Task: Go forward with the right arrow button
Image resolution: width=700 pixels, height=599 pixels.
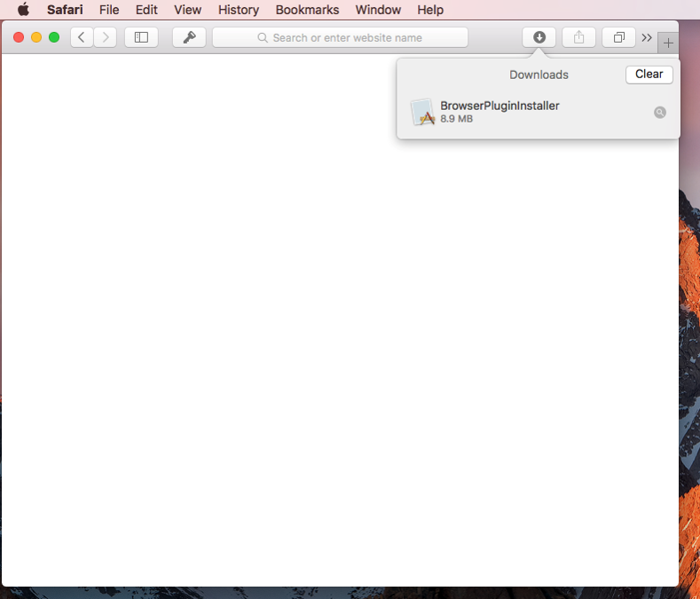Action: (x=106, y=37)
